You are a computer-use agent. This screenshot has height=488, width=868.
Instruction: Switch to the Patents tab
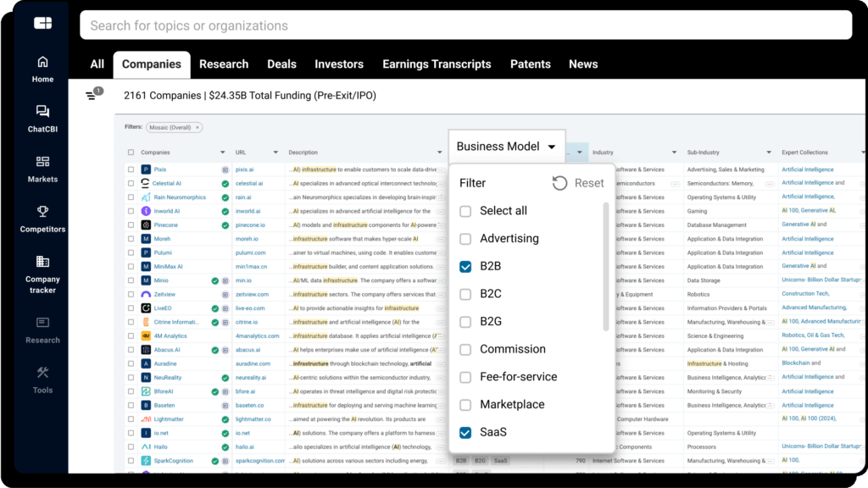[x=530, y=64]
